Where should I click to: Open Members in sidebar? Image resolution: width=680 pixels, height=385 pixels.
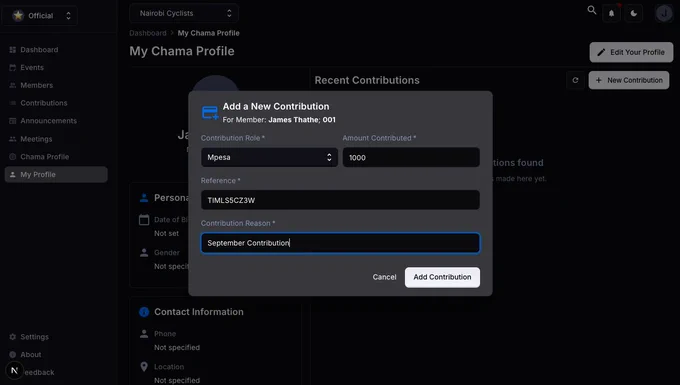click(x=36, y=85)
